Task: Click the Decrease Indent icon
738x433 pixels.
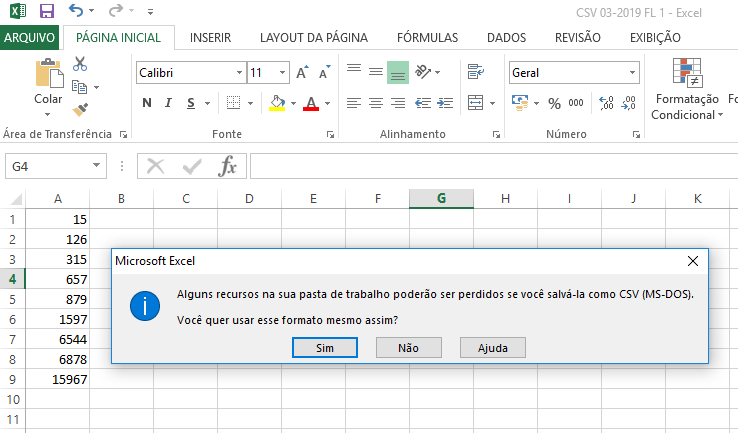Action: point(423,103)
